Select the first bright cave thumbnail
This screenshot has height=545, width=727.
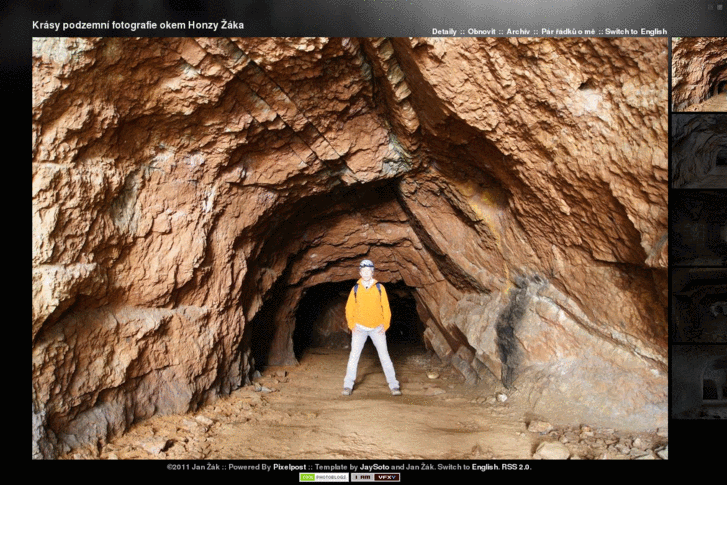(699, 74)
